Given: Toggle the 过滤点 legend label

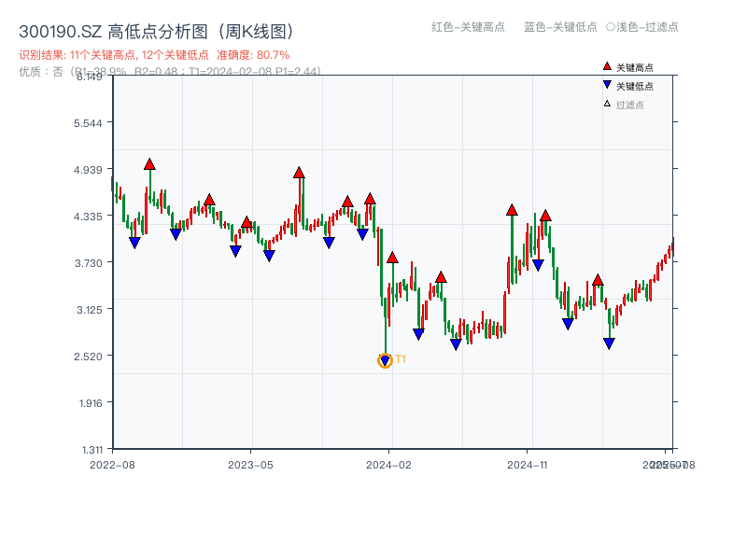Looking at the screenshot, I should click(x=629, y=105).
